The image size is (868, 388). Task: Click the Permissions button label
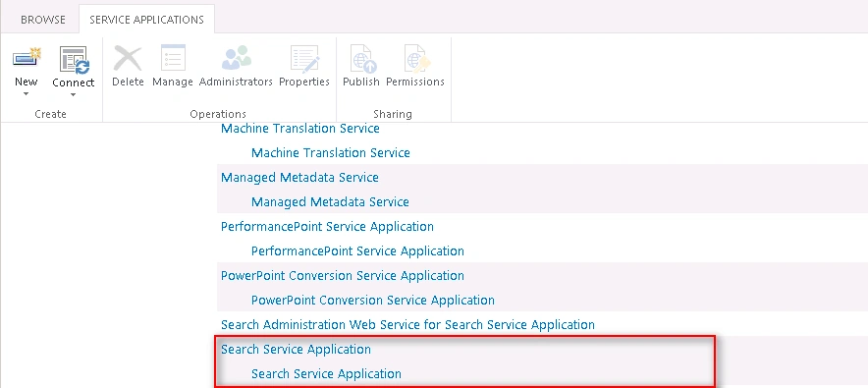pos(415,82)
